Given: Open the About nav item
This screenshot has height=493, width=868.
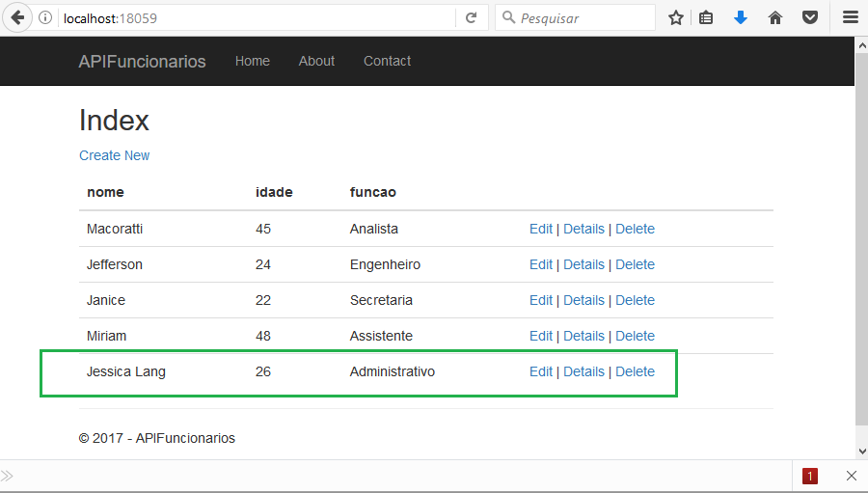Looking at the screenshot, I should tap(316, 61).
